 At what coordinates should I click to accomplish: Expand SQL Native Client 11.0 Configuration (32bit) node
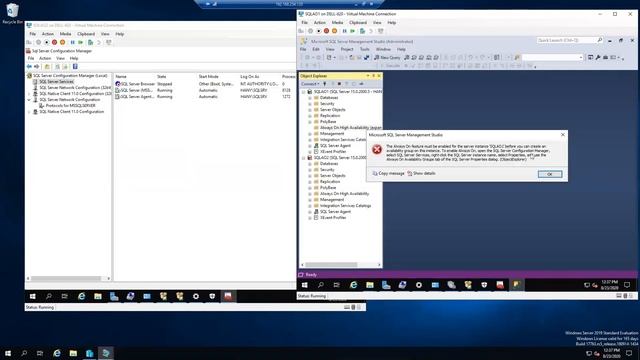(x=29, y=93)
